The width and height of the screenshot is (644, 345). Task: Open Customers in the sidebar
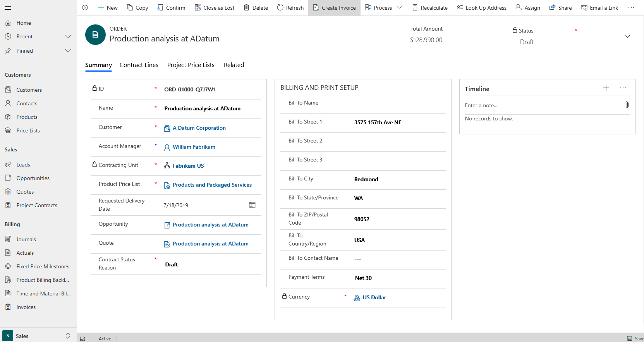point(29,90)
